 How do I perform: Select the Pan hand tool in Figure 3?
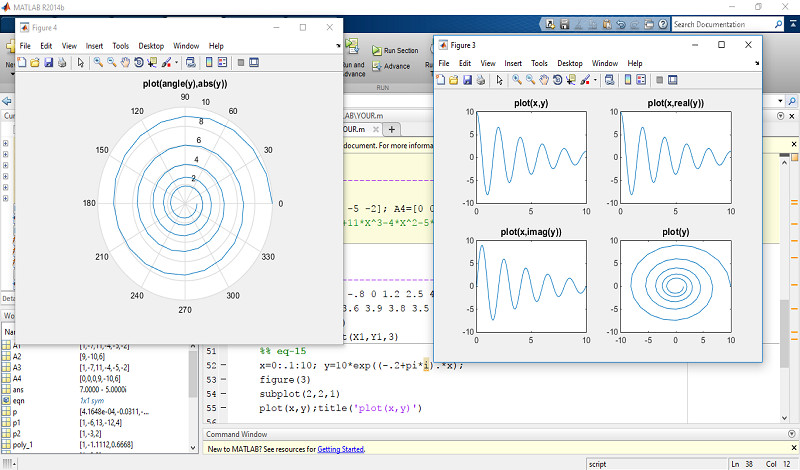pyautogui.click(x=544, y=80)
